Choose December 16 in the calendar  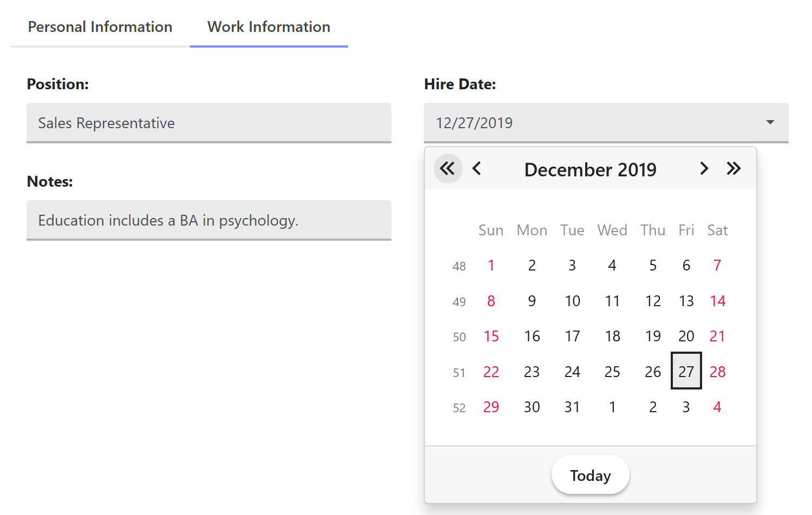[532, 336]
